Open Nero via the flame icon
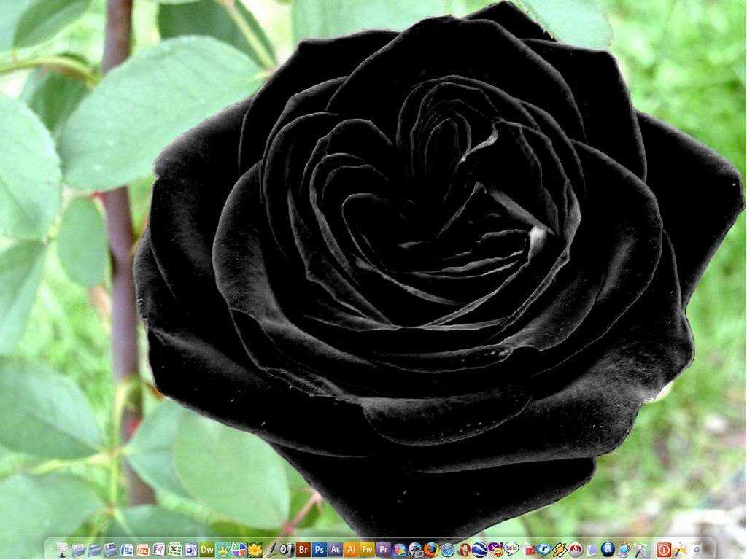This screenshot has height=560, width=747. (x=576, y=549)
